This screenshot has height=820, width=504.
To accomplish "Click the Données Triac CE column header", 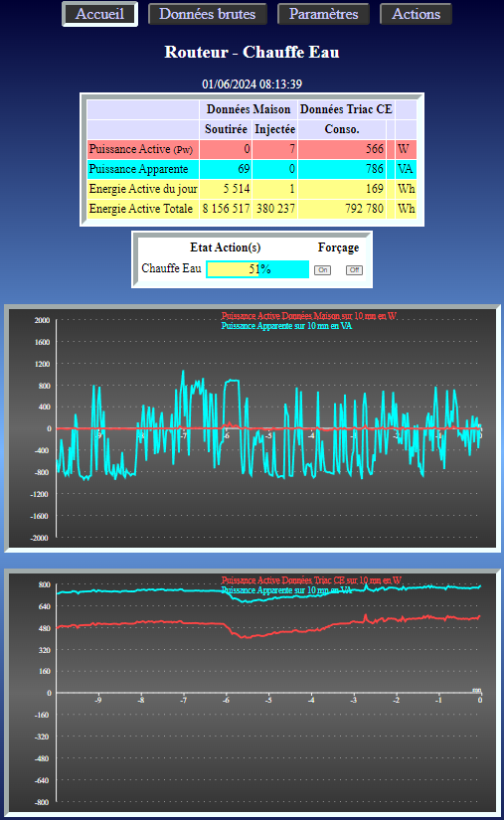I will coord(346,109).
